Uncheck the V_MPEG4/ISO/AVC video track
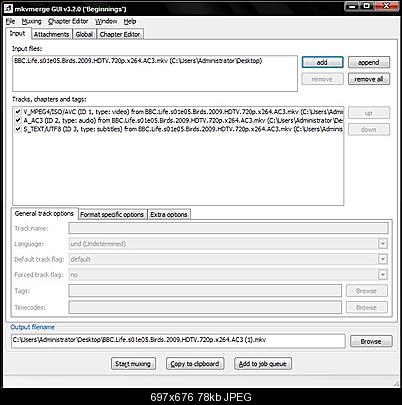 [x=18, y=112]
